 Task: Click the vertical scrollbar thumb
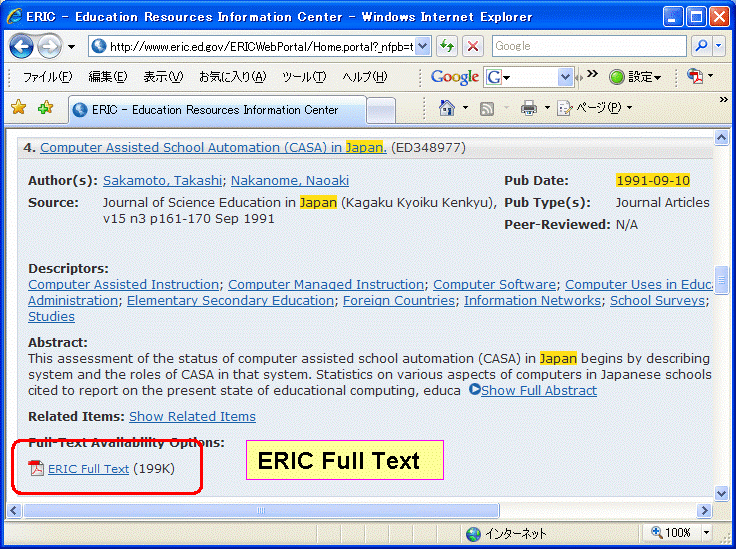click(721, 280)
